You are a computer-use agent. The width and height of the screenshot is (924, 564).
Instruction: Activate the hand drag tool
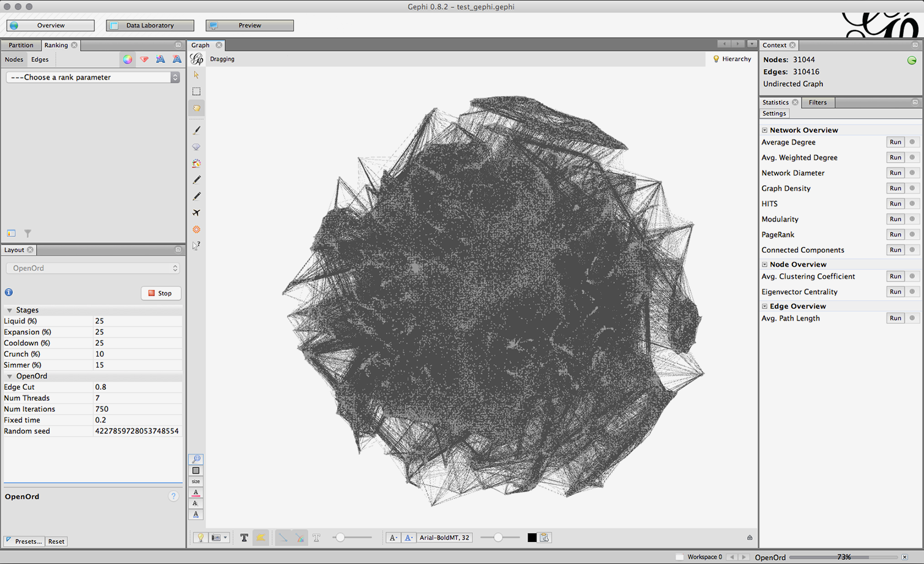click(x=196, y=108)
